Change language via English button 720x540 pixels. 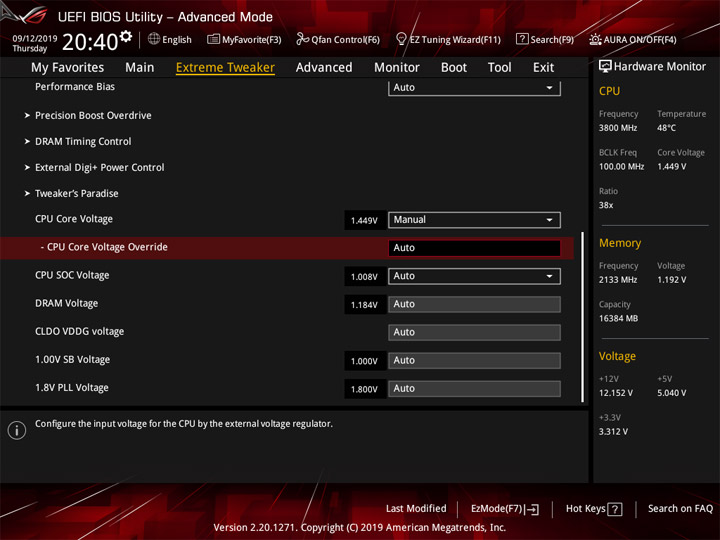pyautogui.click(x=170, y=39)
